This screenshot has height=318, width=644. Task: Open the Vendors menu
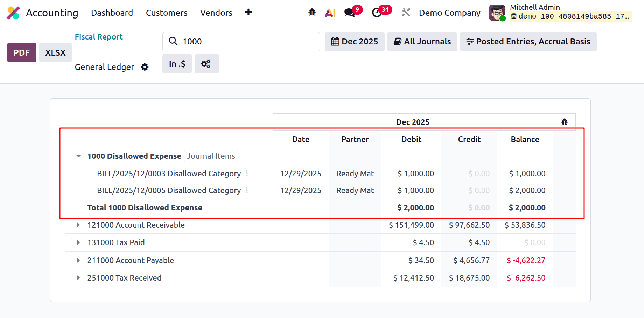tap(216, 13)
